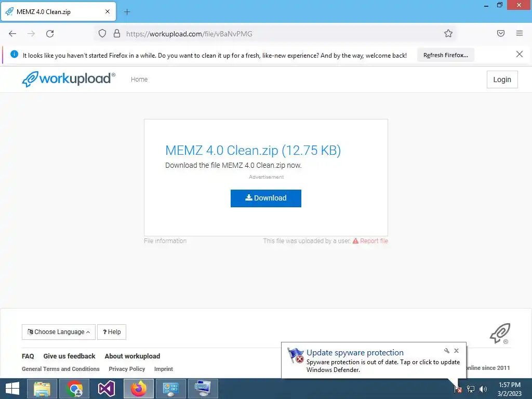Viewport: 532px width, 399px height.
Task: Dismiss the Firefox refresh notification bar
Action: [520, 54]
